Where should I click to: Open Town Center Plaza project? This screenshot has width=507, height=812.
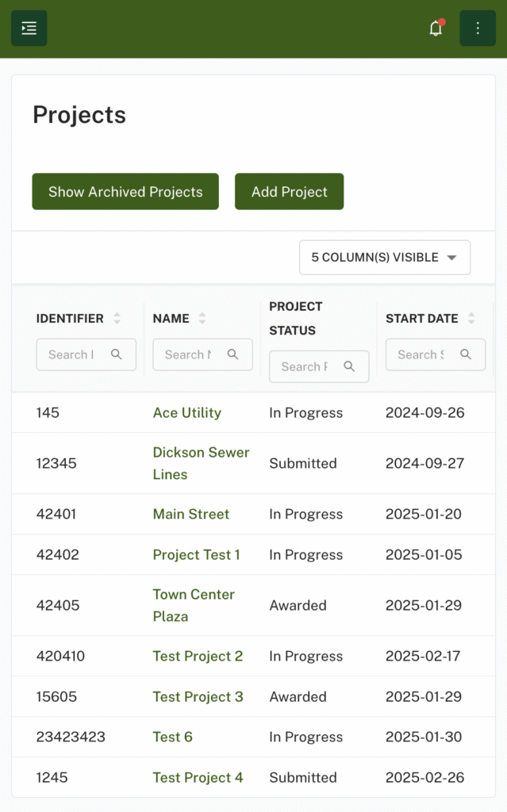(x=194, y=605)
